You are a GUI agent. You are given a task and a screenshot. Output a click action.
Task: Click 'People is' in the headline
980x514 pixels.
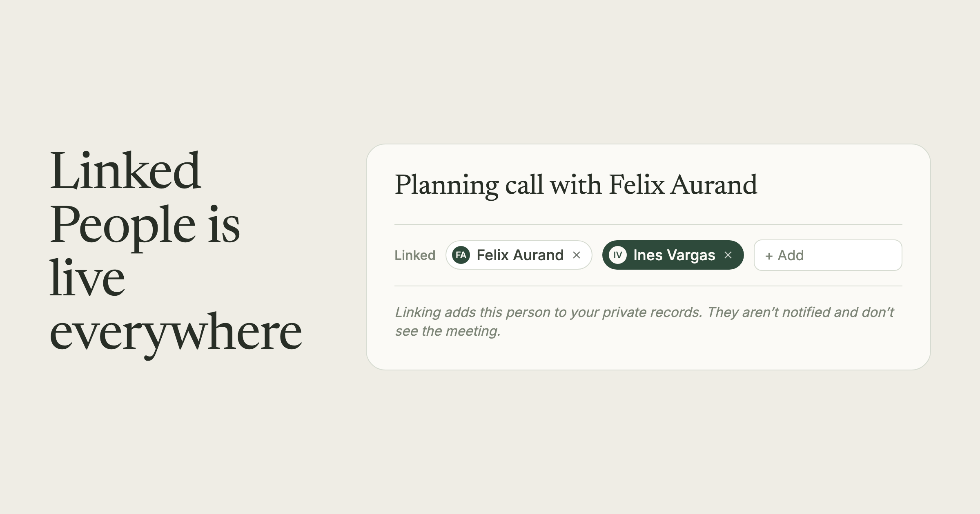pos(145,225)
